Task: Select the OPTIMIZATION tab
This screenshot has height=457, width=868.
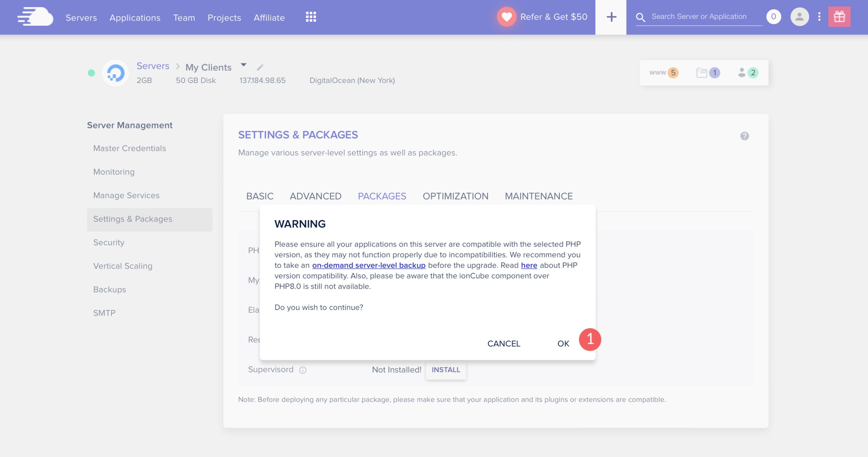Action: (x=455, y=195)
